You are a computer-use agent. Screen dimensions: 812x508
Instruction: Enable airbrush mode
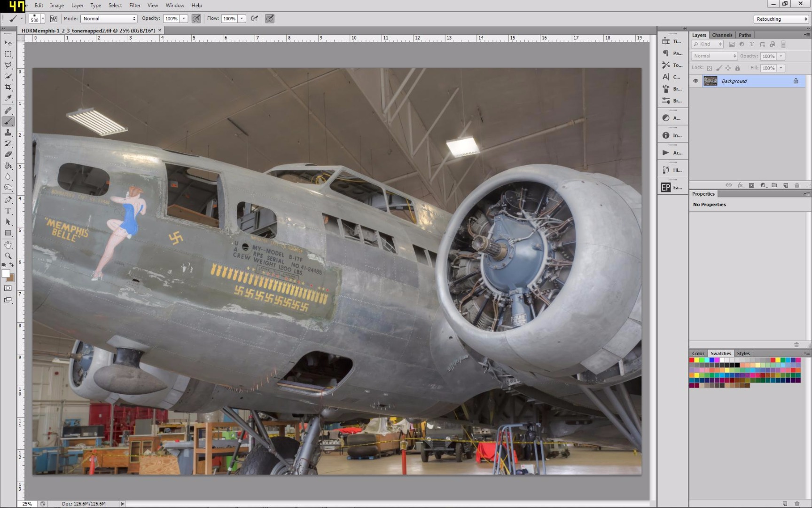coord(254,18)
